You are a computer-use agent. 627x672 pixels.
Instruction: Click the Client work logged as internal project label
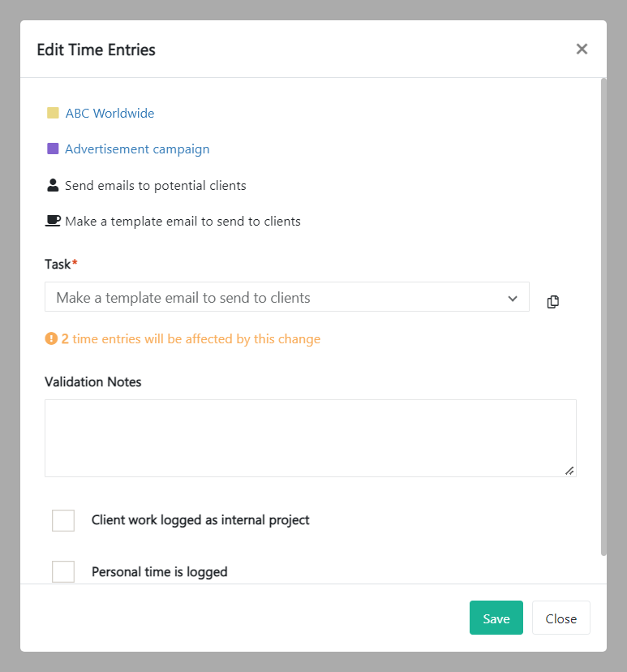pyautogui.click(x=200, y=520)
